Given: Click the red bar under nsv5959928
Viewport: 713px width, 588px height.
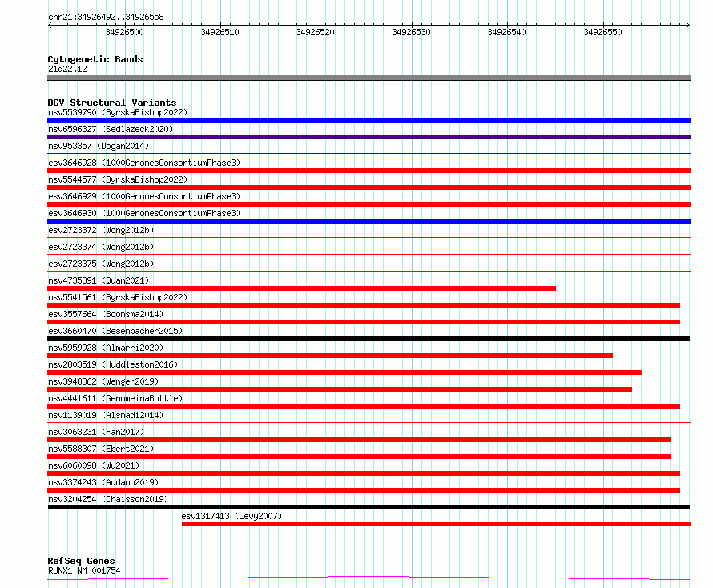Looking at the screenshot, I should [330, 356].
